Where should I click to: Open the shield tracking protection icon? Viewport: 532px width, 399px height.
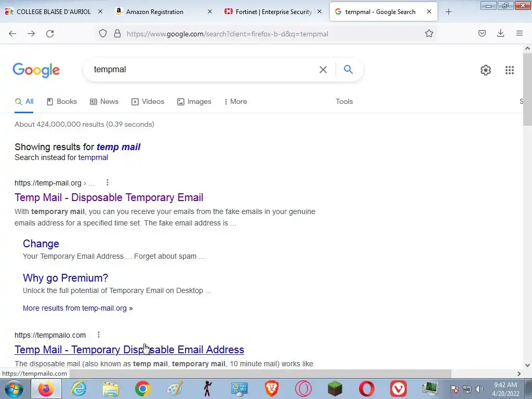(103, 34)
